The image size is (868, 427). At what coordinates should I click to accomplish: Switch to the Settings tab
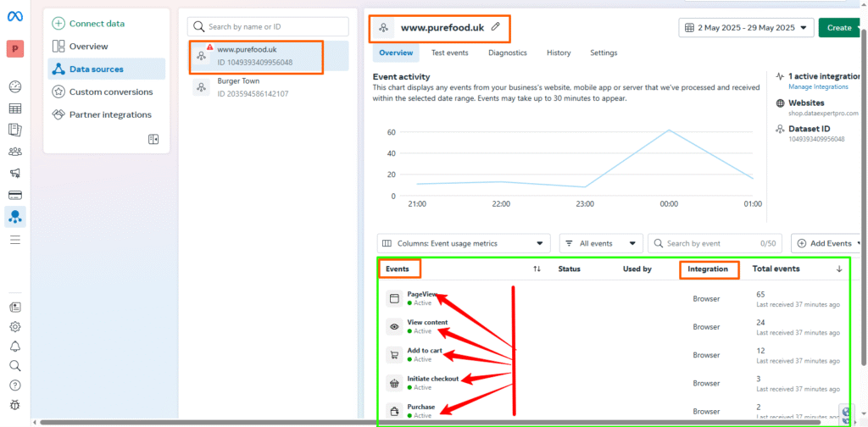point(604,53)
